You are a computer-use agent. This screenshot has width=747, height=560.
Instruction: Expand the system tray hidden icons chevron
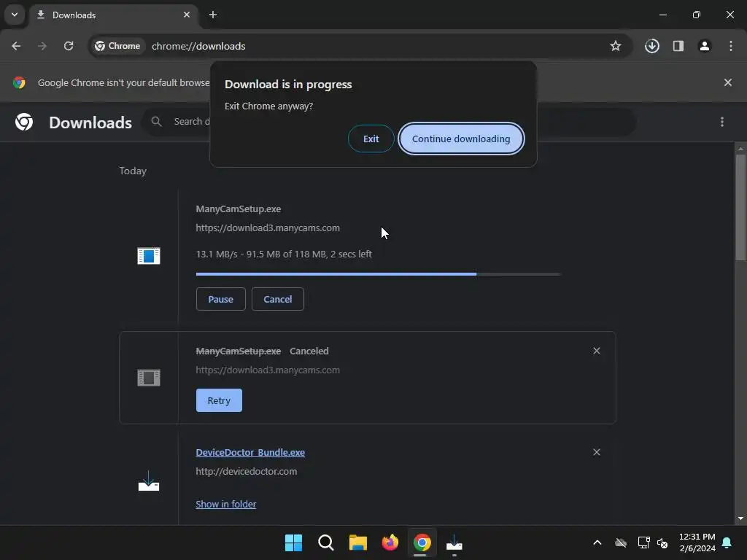[x=597, y=542]
